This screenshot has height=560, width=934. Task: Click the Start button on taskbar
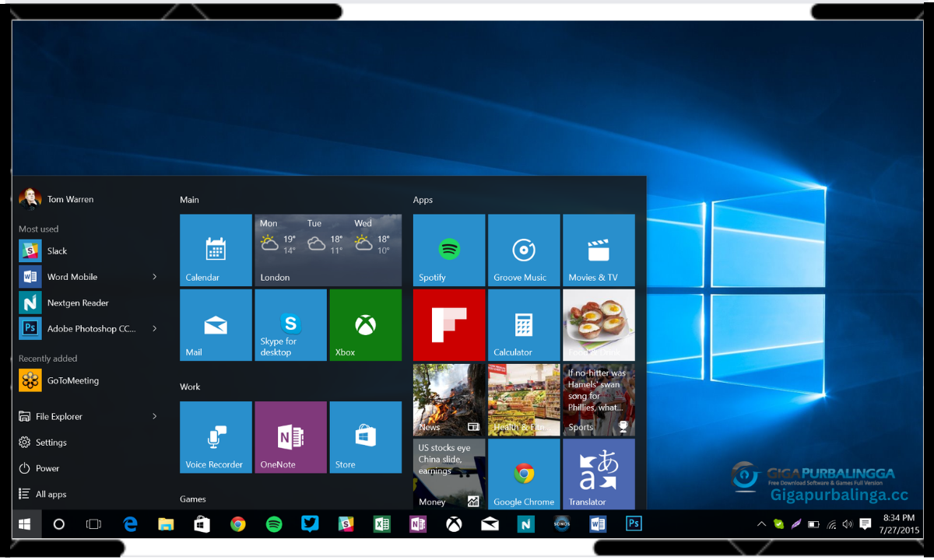point(25,524)
